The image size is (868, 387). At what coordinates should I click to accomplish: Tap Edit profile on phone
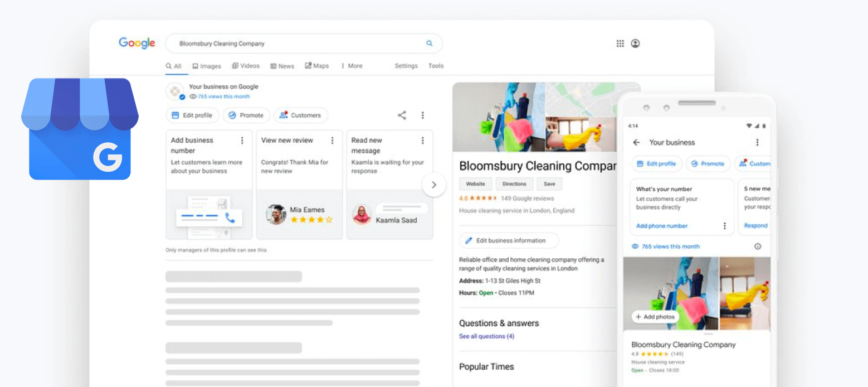click(657, 164)
